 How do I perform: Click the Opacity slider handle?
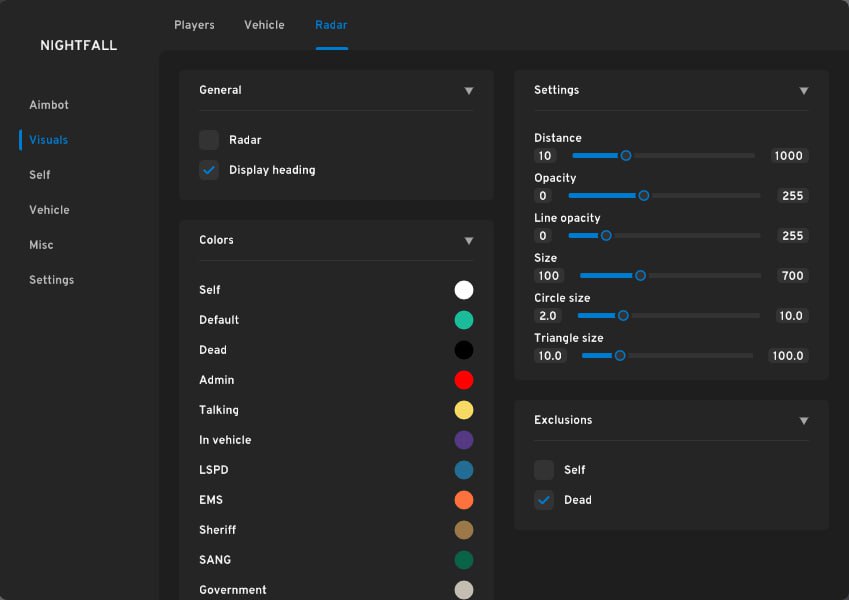[644, 196]
